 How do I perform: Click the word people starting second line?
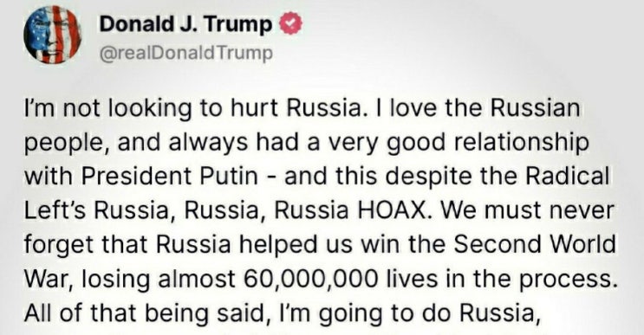[66, 144]
